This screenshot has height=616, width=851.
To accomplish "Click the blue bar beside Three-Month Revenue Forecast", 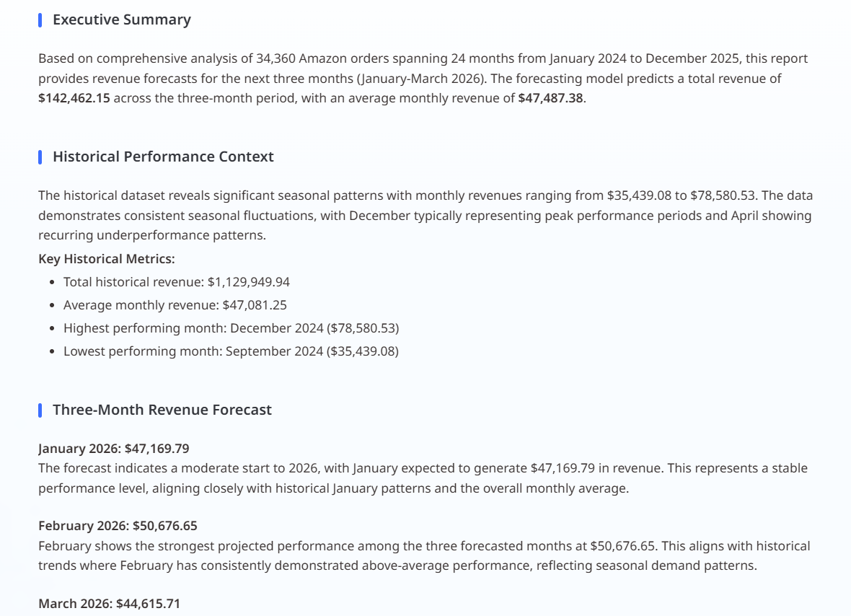I will click(x=40, y=410).
